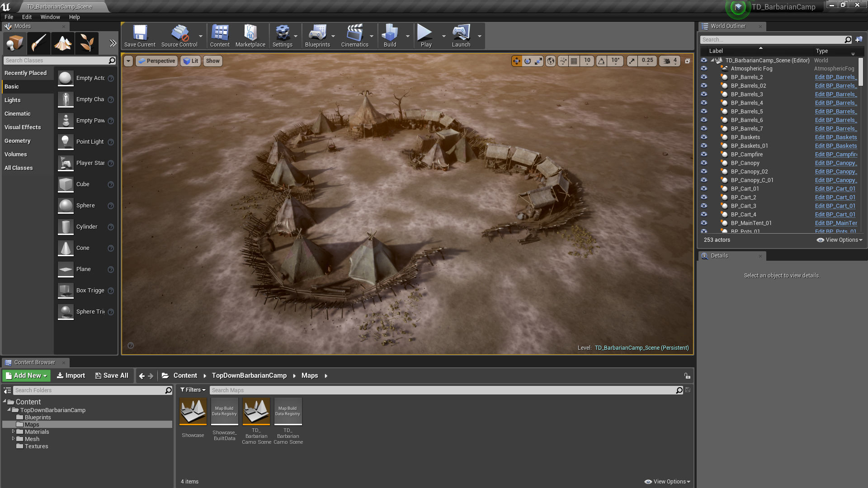Select rotate gizmo tool in viewport
Viewport: 868px width, 488px height.
coord(528,61)
